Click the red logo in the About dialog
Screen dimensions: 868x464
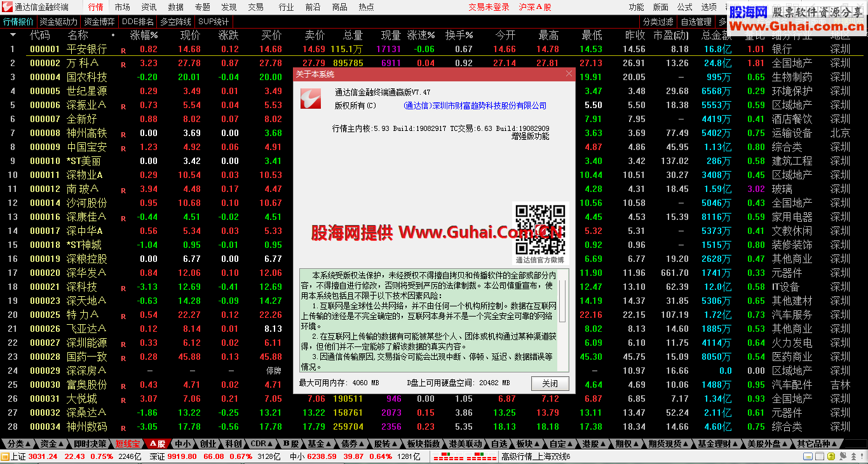pos(311,98)
